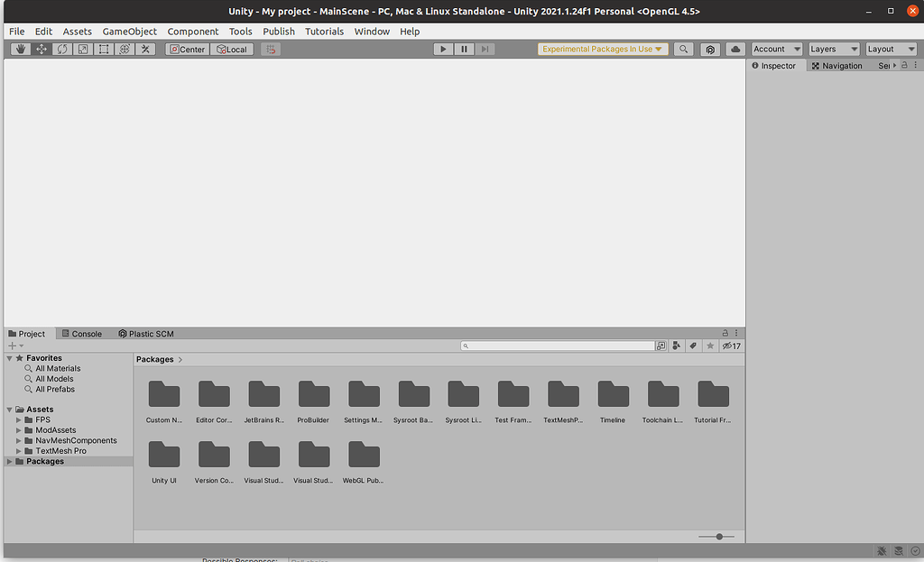Image resolution: width=924 pixels, height=562 pixels.
Task: Select the Scale tool
Action: (x=82, y=49)
